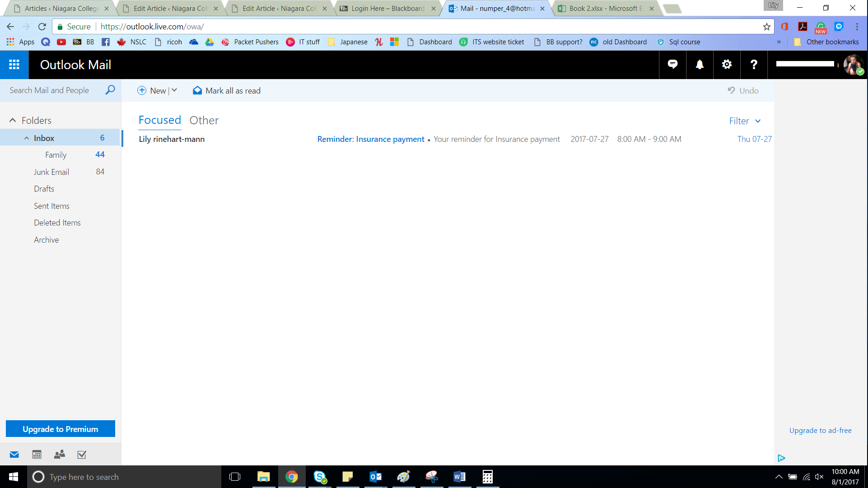Click the search magnifier icon
Screen dimensions: 868x488
point(110,90)
